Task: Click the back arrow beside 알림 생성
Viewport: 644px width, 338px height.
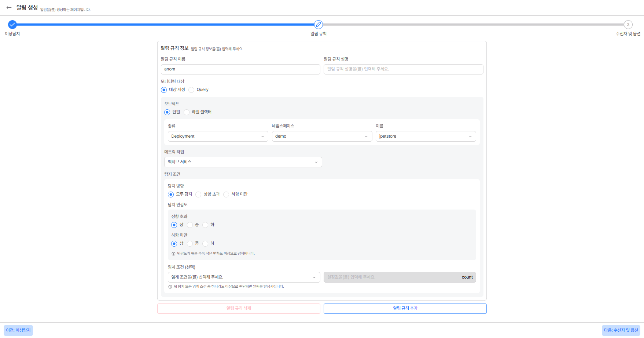Action: click(x=9, y=7)
